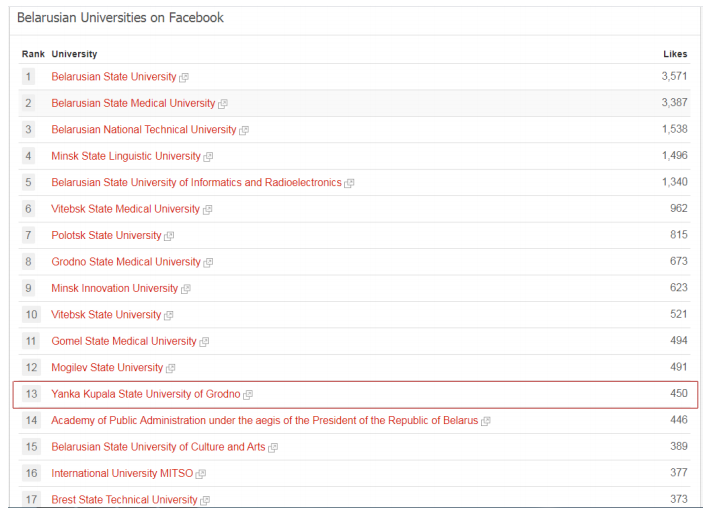Click the 962 likes value
Viewport: 710px width, 516px height.
click(679, 208)
